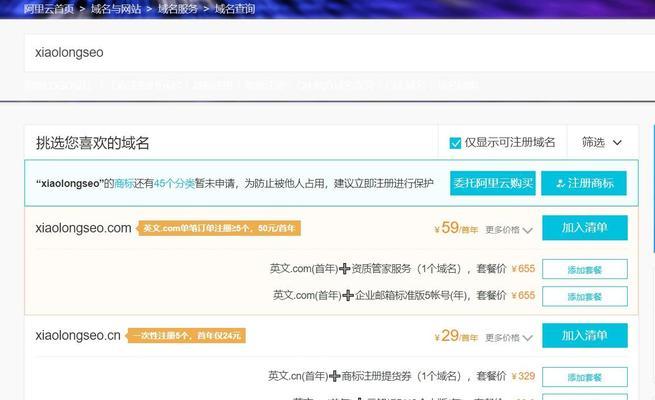Screen dimensions: 655x400
Task: Add xiaolongseo.cn to list with 加入清单
Action: (585, 335)
